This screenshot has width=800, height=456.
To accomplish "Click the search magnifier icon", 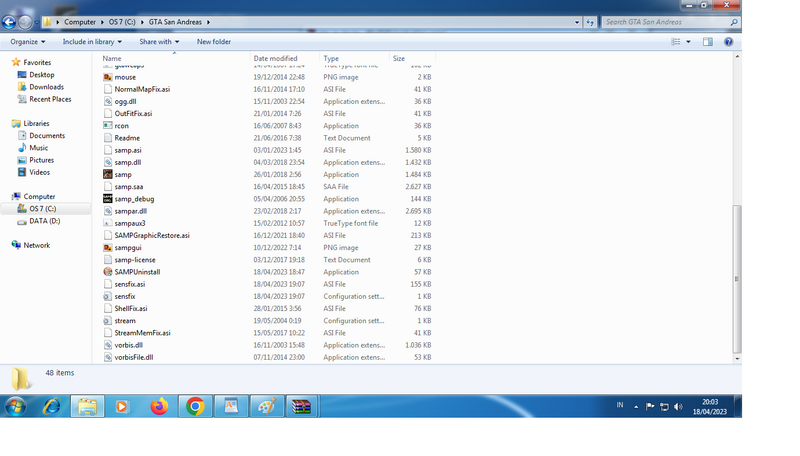I will [734, 22].
